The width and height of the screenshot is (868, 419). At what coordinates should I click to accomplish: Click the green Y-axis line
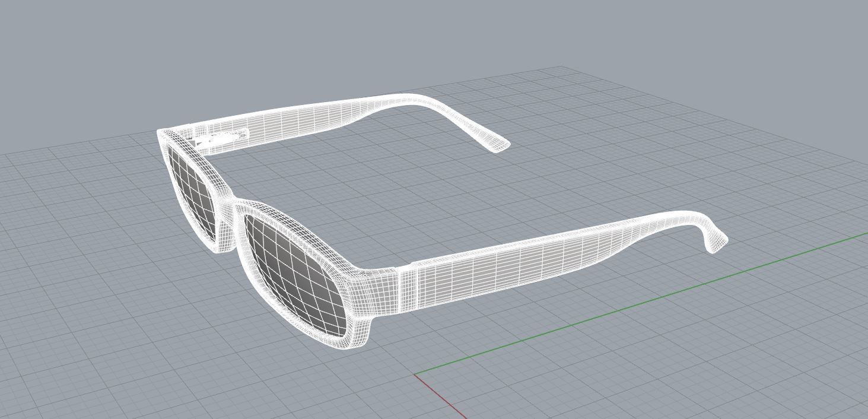[641, 303]
